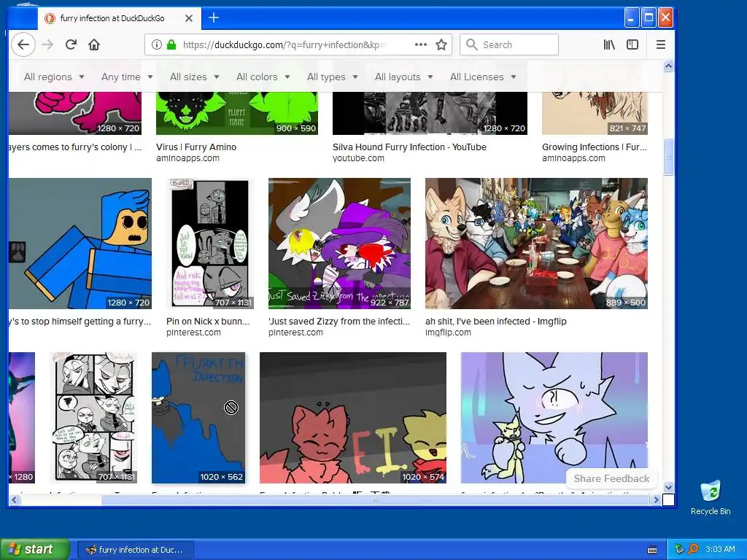This screenshot has width=747, height=560.
Task: Expand the All layouts filter
Action: coord(403,77)
